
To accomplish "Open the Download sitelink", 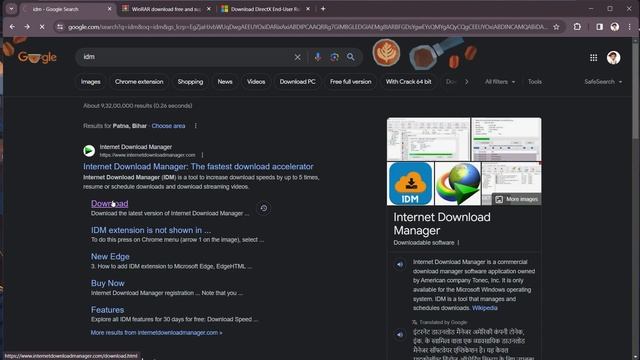I will tap(109, 203).
